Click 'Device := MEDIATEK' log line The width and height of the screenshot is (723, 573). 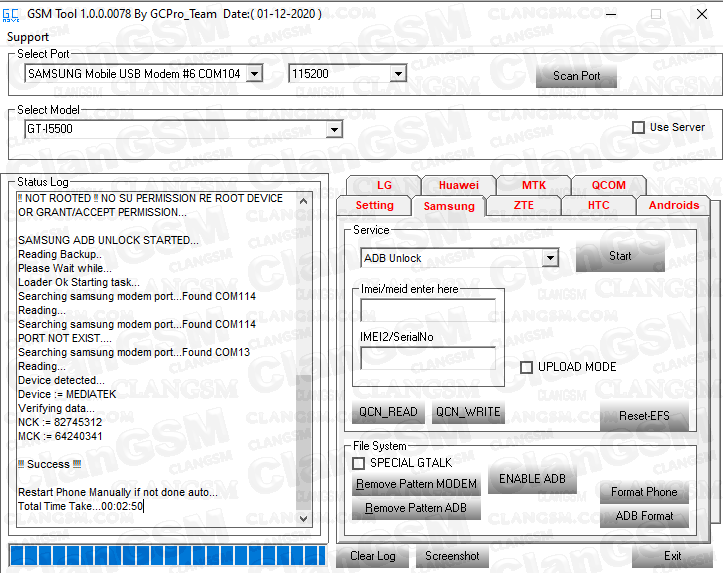(67, 394)
